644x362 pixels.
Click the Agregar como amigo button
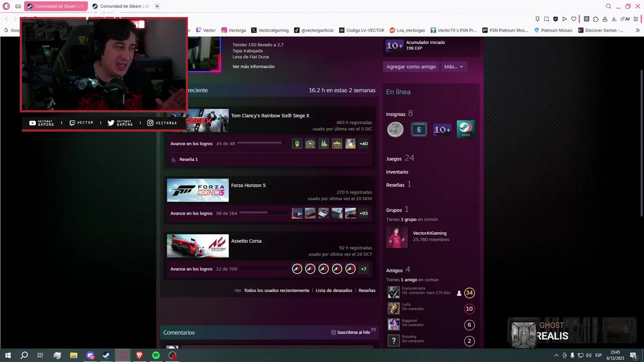pos(411,66)
